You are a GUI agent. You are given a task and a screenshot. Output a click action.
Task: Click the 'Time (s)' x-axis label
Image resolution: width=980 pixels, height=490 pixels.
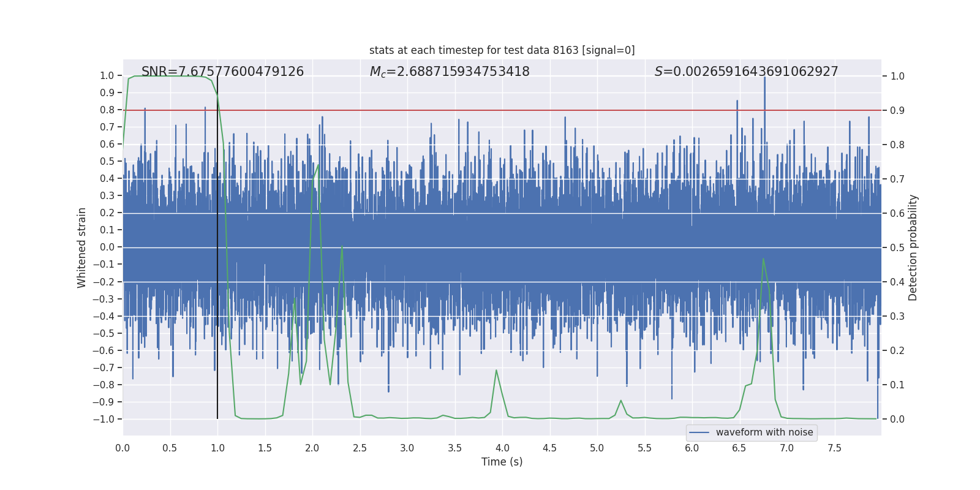point(502,462)
